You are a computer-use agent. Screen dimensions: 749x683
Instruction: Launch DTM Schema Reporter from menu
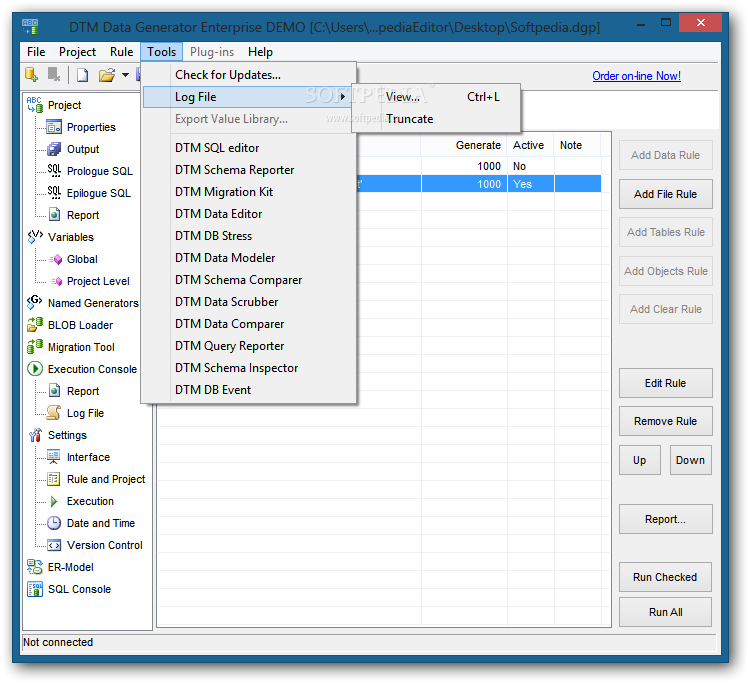coord(249,170)
